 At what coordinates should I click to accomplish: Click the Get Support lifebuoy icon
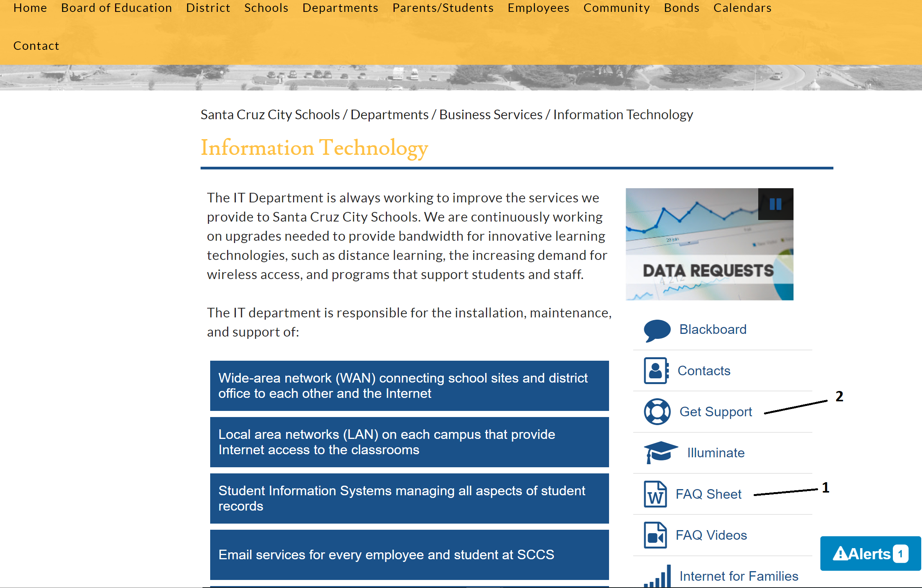tap(657, 412)
